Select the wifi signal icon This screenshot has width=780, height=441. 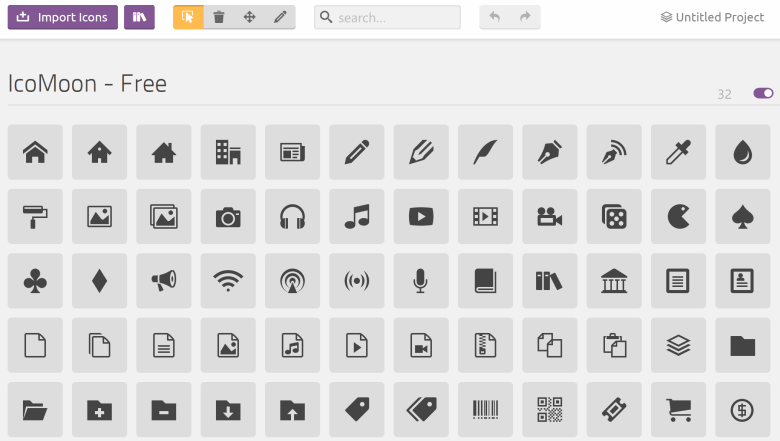(x=228, y=281)
